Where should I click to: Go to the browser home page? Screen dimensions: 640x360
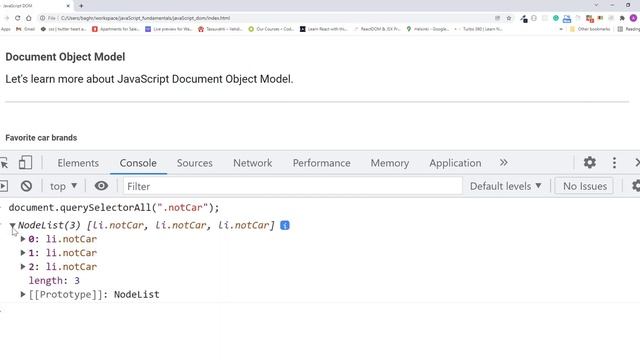tap(29, 18)
